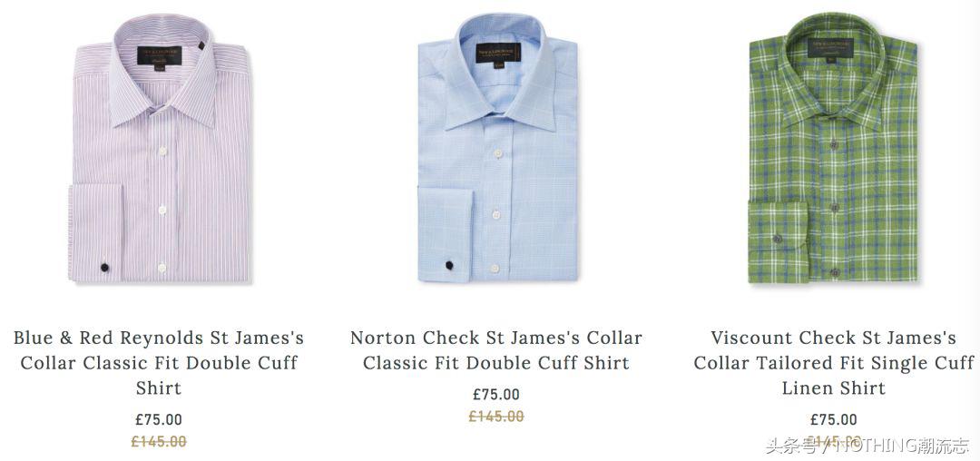Select the £75.00 price under the Viscount linen shirt

(834, 420)
